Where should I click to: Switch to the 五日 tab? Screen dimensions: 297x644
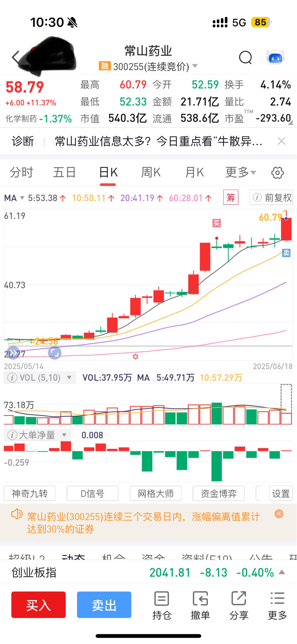click(x=64, y=172)
